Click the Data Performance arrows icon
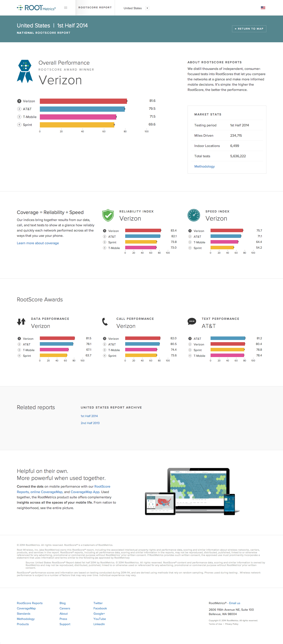This screenshot has height=644, width=283. tap(21, 322)
